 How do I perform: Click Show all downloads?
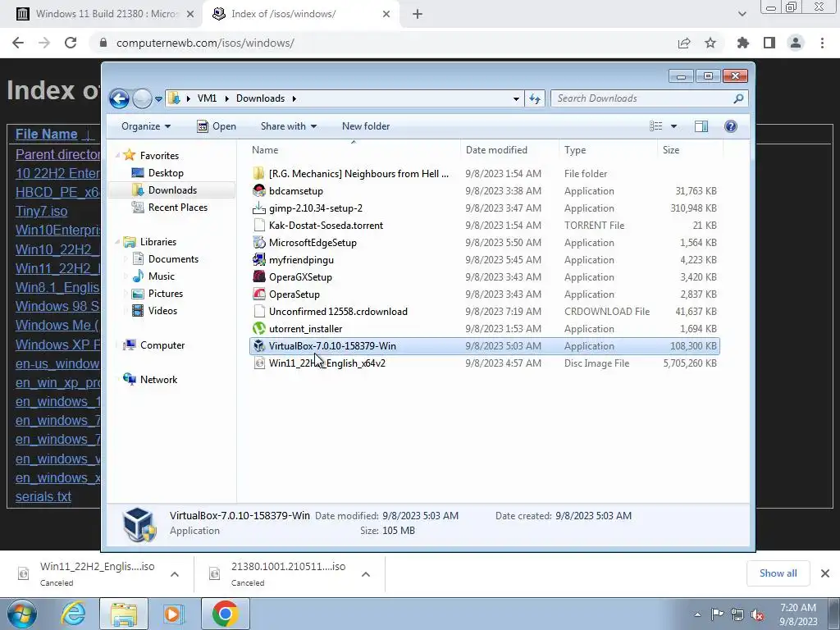tap(778, 573)
